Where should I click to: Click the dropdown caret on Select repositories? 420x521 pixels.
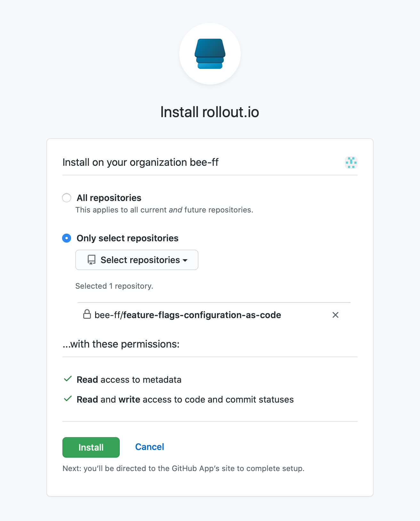tap(185, 261)
